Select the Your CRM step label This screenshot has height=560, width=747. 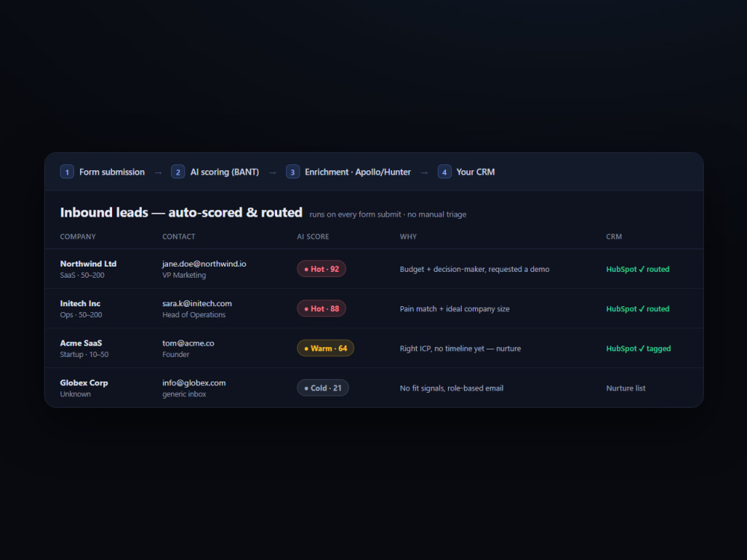click(x=475, y=172)
